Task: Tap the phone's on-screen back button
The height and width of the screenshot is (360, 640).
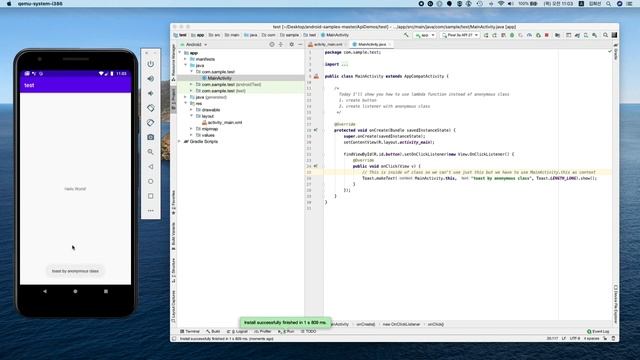Action: [x=45, y=291]
